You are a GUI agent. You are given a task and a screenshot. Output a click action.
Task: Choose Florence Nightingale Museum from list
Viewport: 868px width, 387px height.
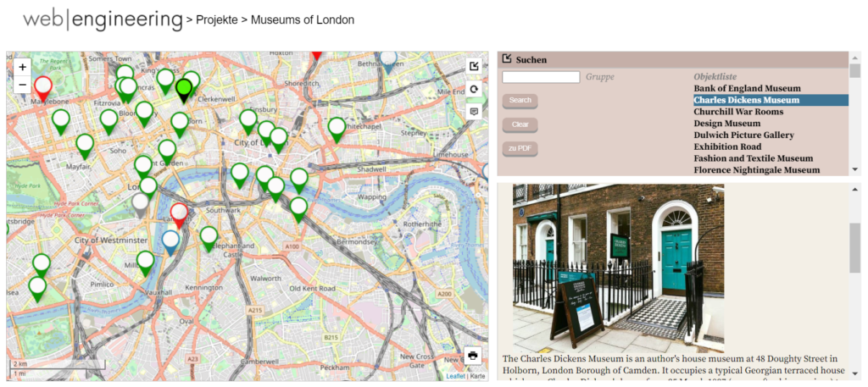coord(756,170)
